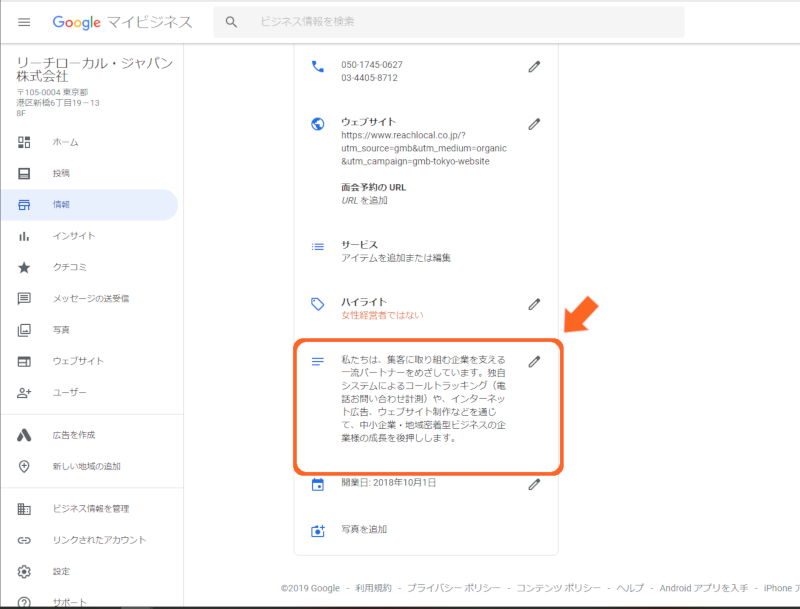Click the Google Ads 広告を作成 icon
The height and width of the screenshot is (609, 800).
click(x=24, y=435)
